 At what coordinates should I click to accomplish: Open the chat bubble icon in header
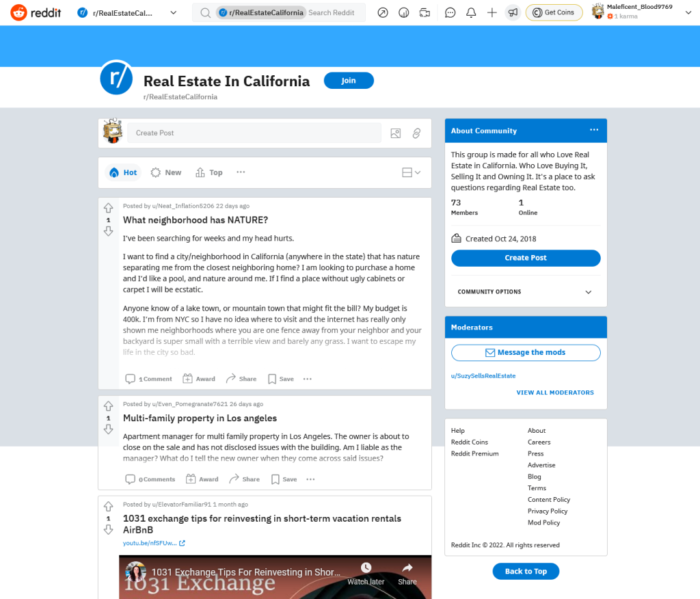(450, 12)
